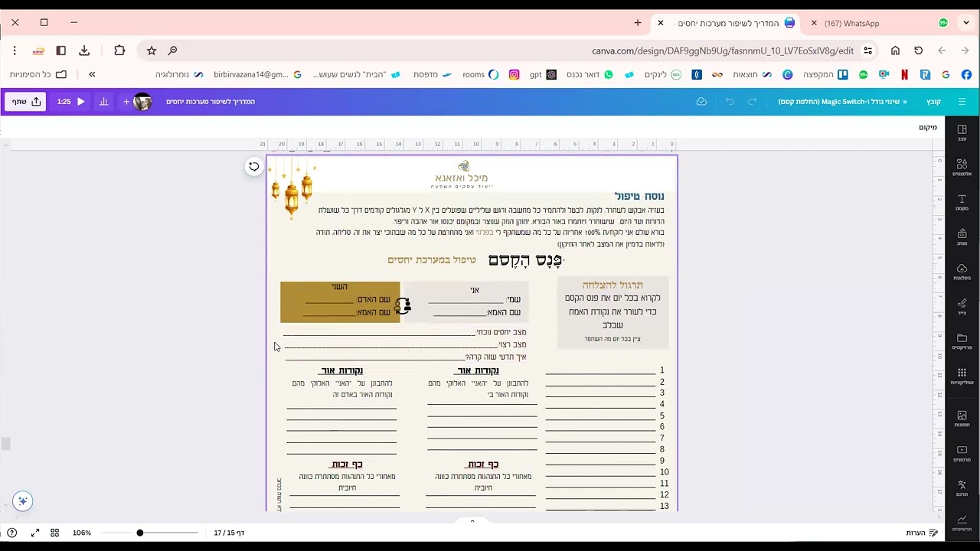Image resolution: width=980 pixels, height=551 pixels.
Task: Click the redo arrow in Canva toolbar
Action: (752, 101)
